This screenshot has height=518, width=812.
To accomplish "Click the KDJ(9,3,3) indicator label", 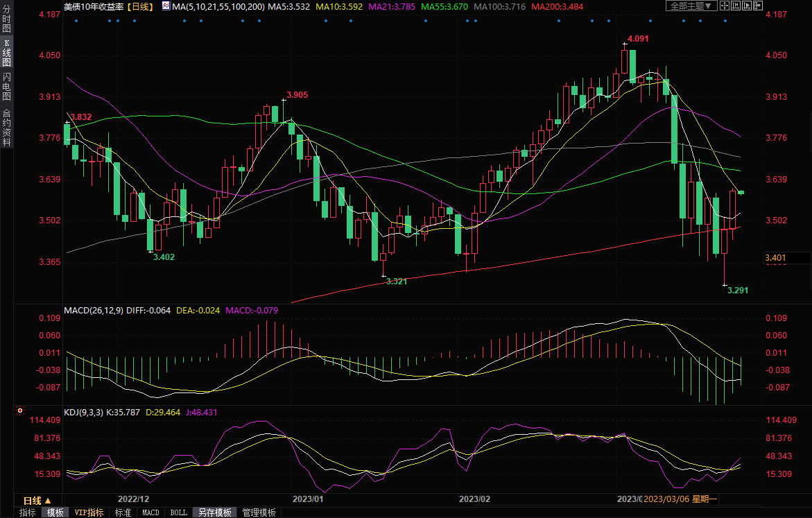I will point(83,412).
